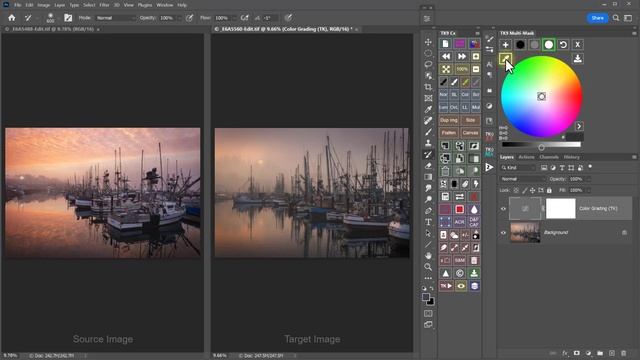Click the fast-forward double-arrow button in TK9 Cx
640x360 pixels.
(461, 56)
